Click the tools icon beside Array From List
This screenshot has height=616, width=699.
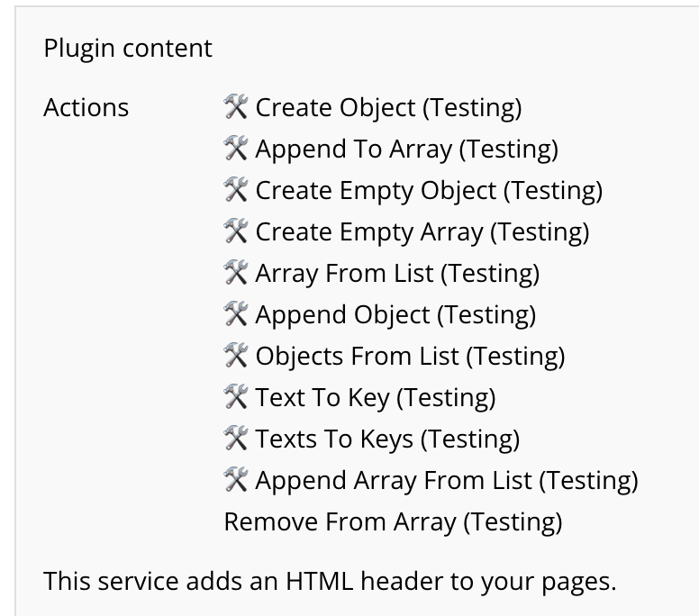coord(235,273)
